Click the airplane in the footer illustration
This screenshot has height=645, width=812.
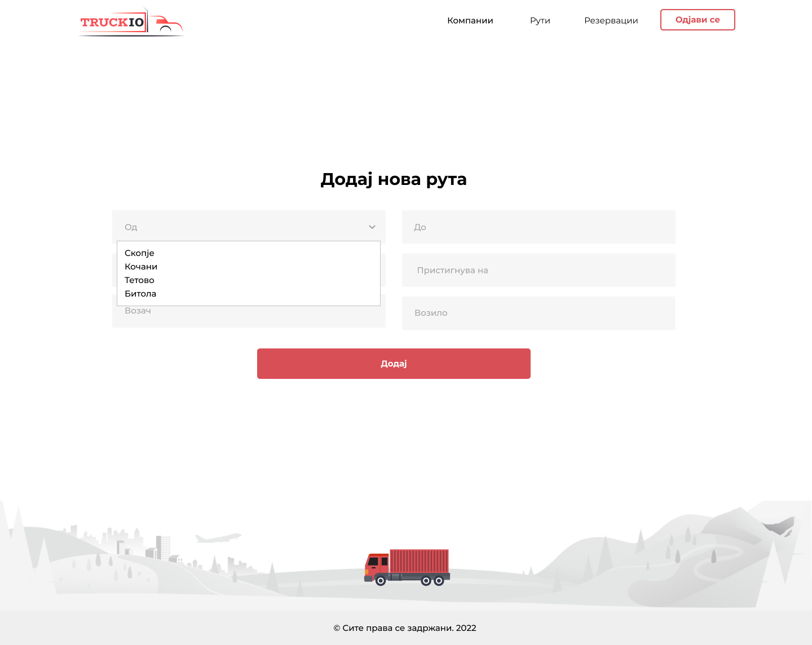point(218,538)
